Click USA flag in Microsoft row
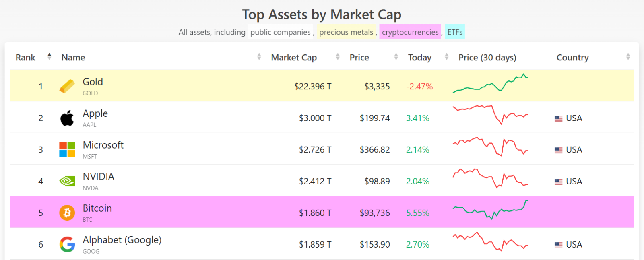 tap(558, 150)
